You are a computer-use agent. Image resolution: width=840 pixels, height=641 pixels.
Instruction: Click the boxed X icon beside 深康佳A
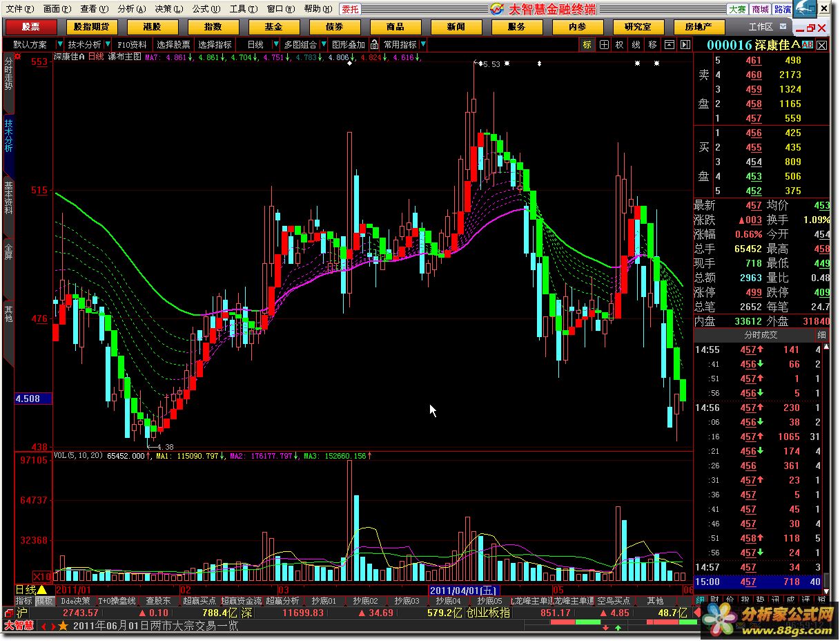[x=821, y=45]
